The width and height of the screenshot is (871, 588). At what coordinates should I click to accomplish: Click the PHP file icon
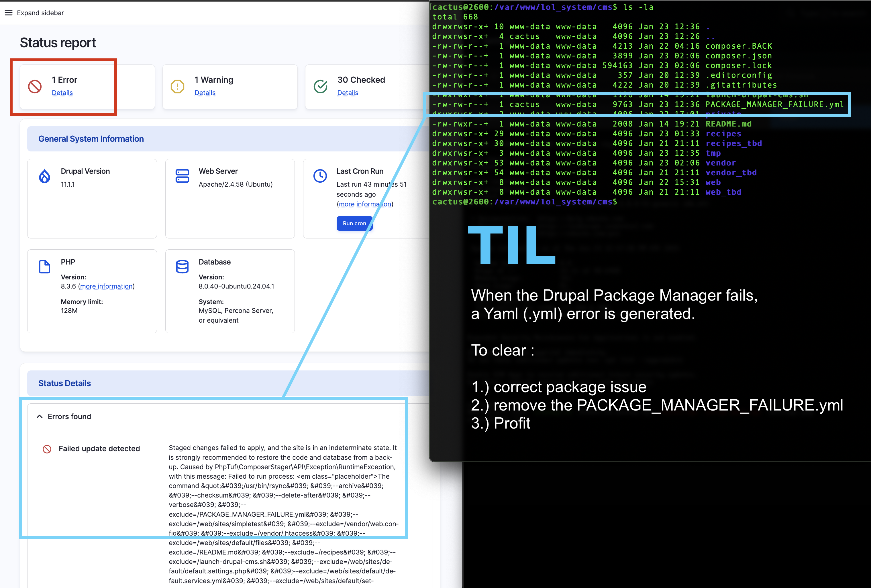(x=45, y=267)
